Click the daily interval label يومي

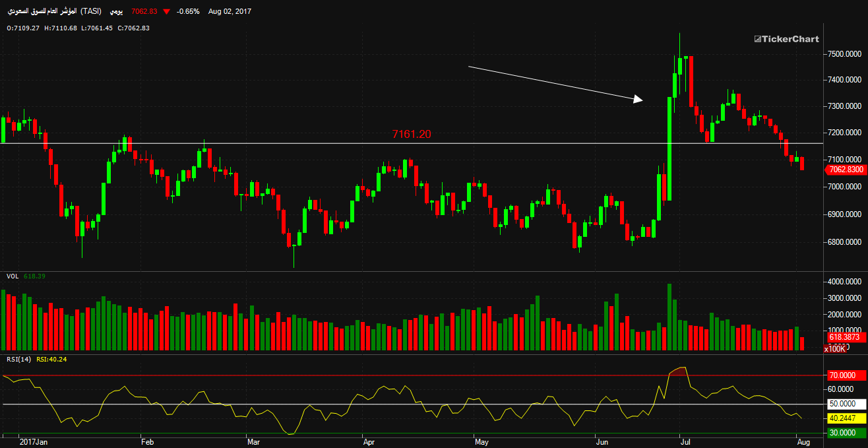(x=115, y=11)
